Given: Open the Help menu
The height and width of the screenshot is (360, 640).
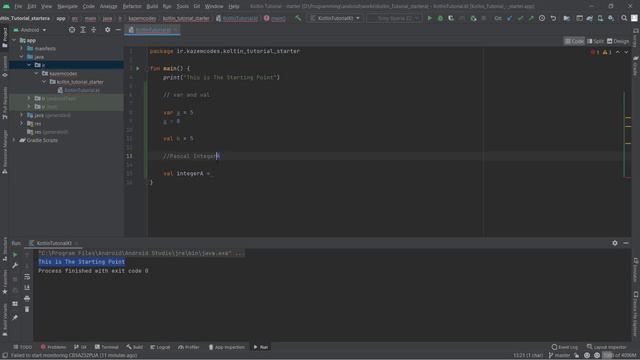Looking at the screenshot, I should (x=234, y=7).
